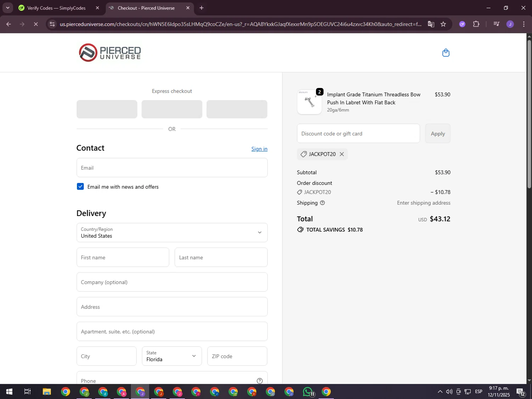The image size is (532, 399).
Task: Click the browser address bar URL
Action: (x=240, y=24)
